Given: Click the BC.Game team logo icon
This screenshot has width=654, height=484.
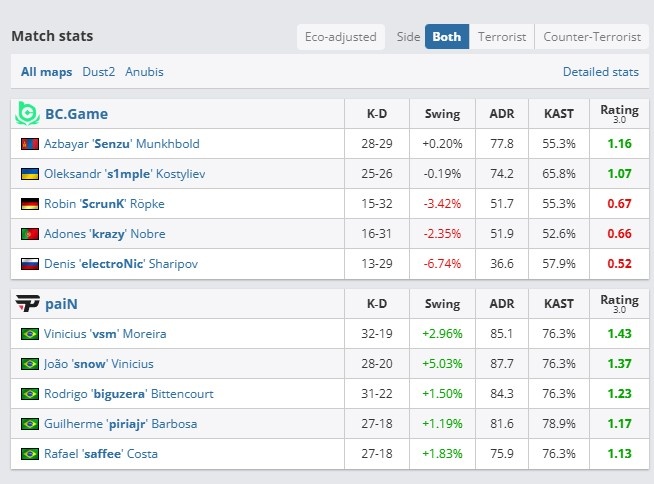Looking at the screenshot, I should tap(28, 113).
